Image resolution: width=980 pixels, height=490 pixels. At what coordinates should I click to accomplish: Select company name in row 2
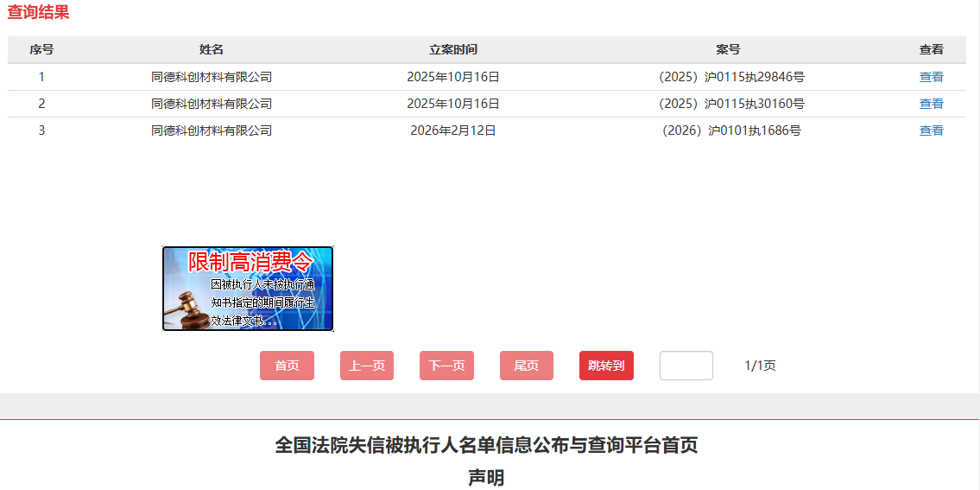212,104
